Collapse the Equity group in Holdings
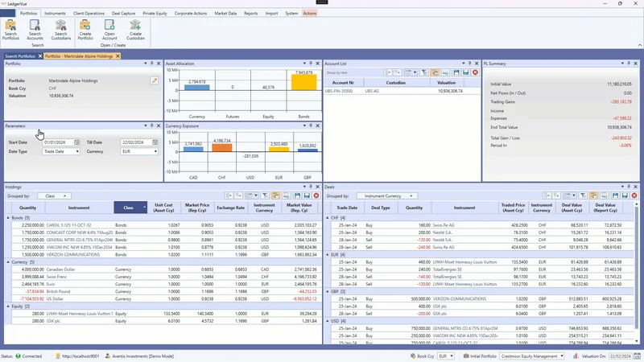The width and height of the screenshot is (644, 362). pos(8,306)
